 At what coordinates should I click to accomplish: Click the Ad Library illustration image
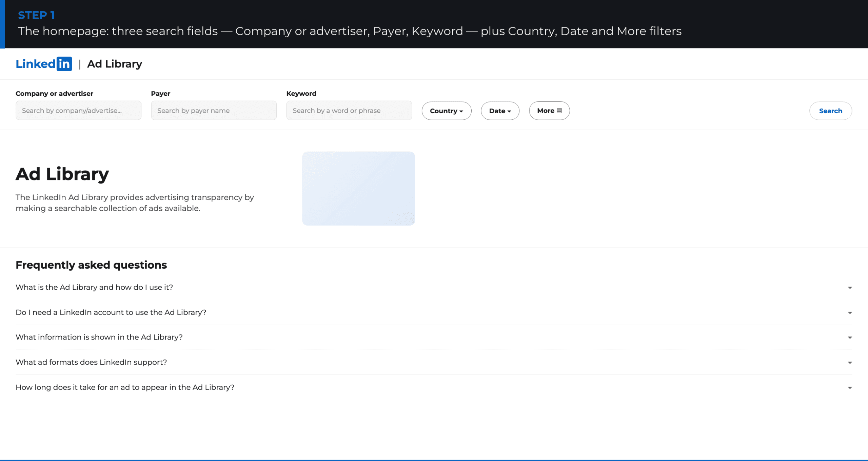click(358, 188)
